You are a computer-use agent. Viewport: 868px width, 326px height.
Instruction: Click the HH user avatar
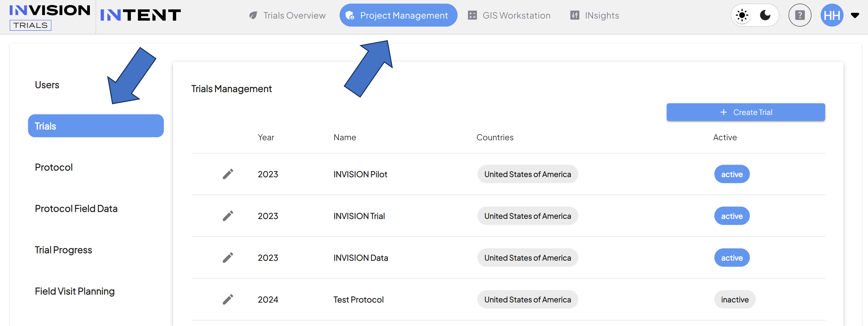[832, 15]
